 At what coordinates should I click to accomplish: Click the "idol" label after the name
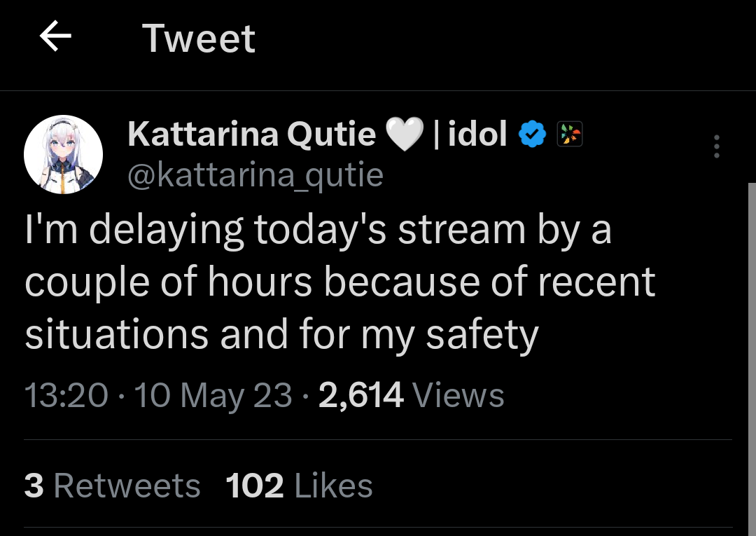coord(477,133)
